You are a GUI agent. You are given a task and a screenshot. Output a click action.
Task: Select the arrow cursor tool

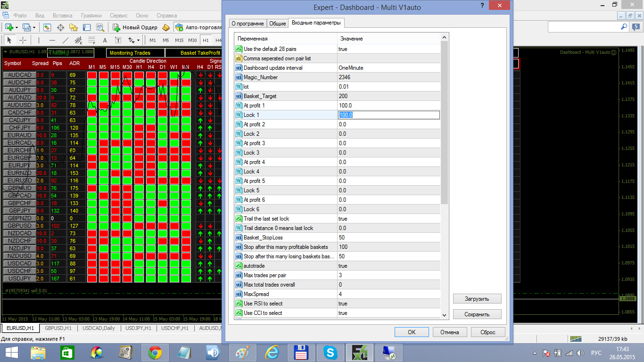point(9,40)
